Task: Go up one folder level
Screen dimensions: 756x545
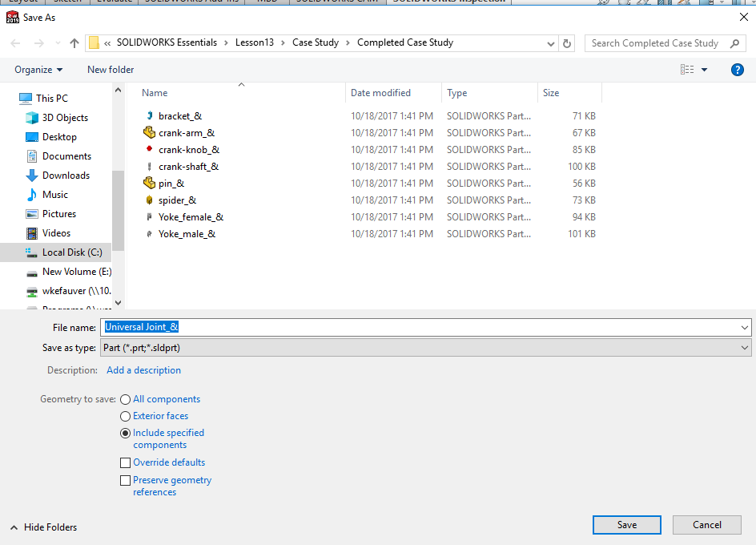Action: [74, 43]
